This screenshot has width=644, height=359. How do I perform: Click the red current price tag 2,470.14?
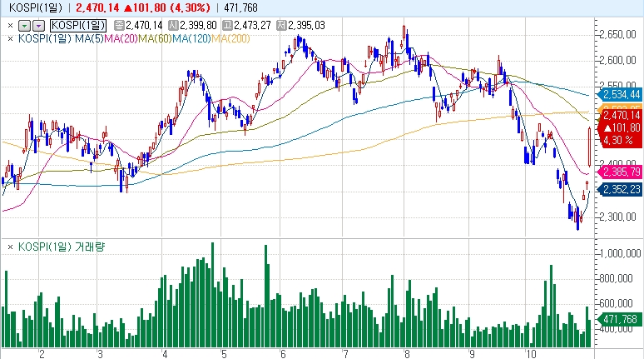click(621, 115)
